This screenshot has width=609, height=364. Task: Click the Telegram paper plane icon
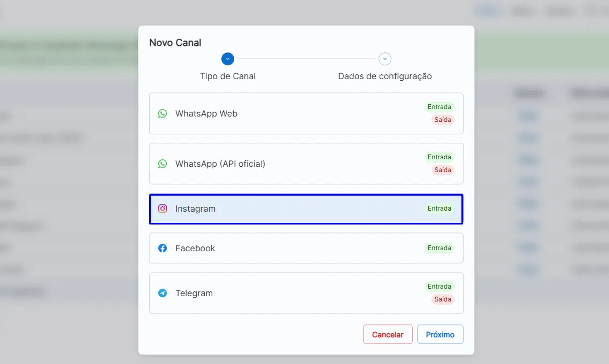coord(163,293)
